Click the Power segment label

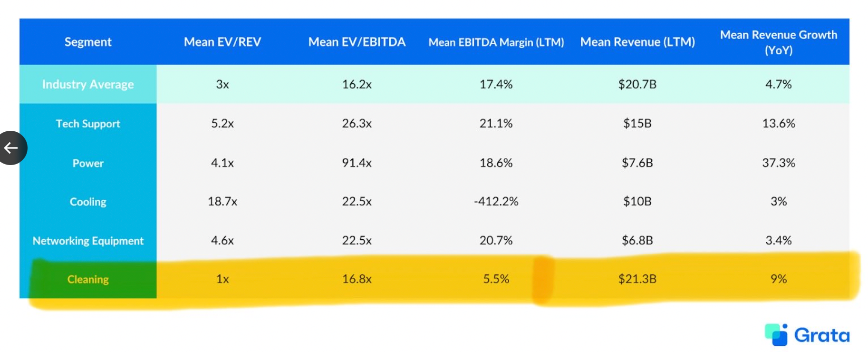[88, 163]
